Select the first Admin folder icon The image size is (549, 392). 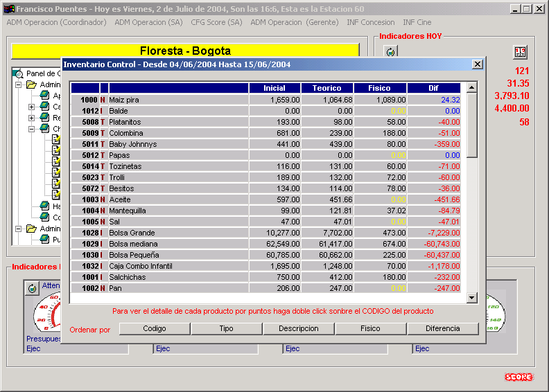tap(31, 84)
